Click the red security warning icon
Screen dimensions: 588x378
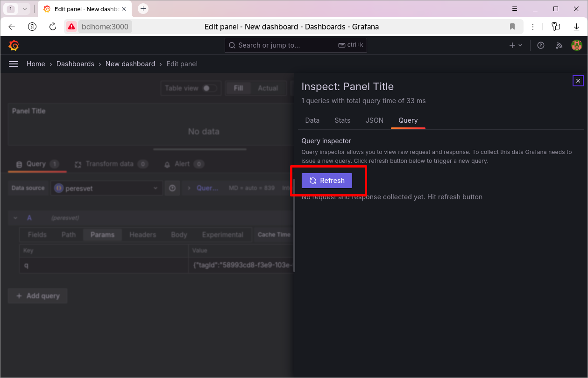[71, 27]
